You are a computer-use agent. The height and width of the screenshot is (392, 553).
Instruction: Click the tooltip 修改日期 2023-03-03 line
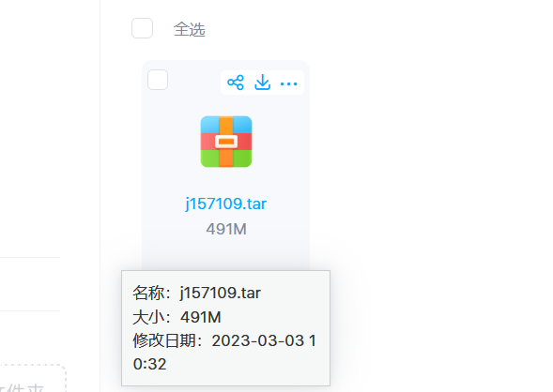pos(224,340)
